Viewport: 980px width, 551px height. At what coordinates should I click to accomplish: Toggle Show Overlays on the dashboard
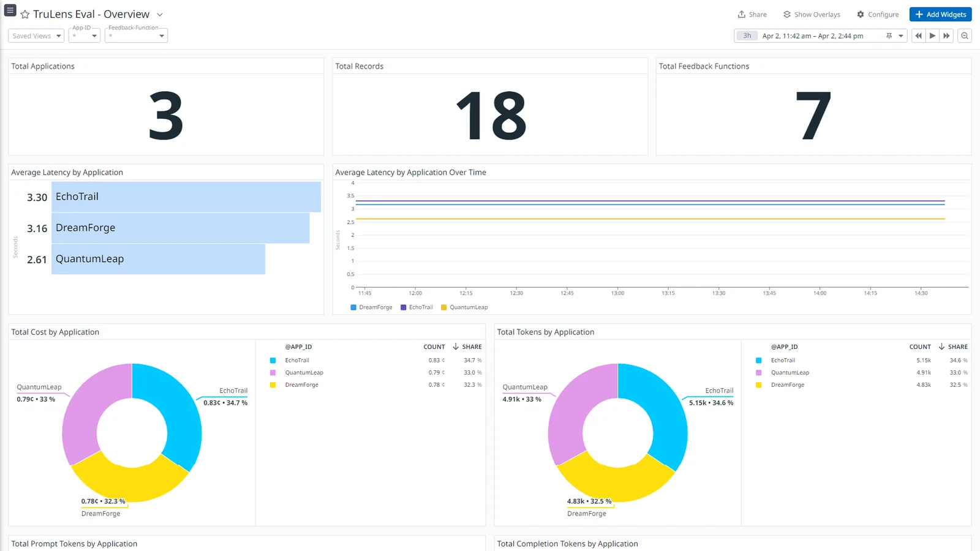[x=812, y=15]
